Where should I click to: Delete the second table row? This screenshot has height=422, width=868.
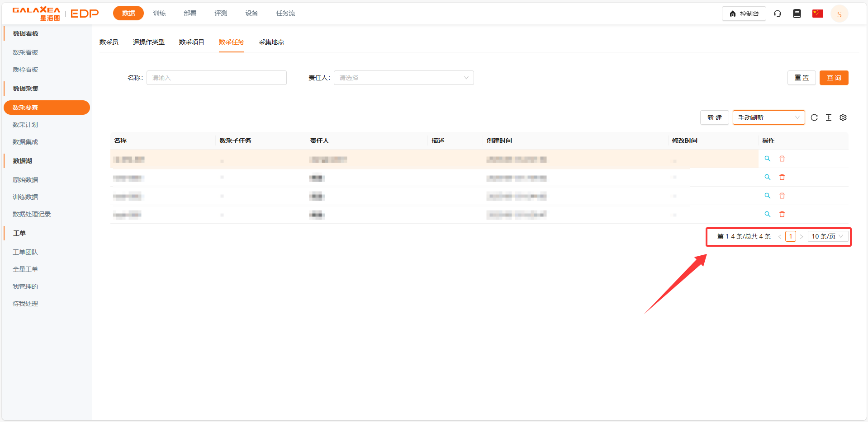[782, 177]
